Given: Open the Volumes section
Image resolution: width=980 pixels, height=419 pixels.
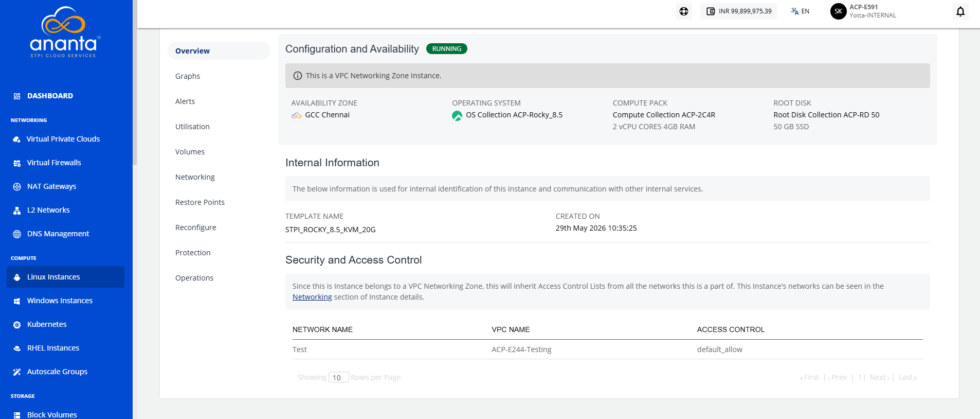Looking at the screenshot, I should tap(190, 152).
